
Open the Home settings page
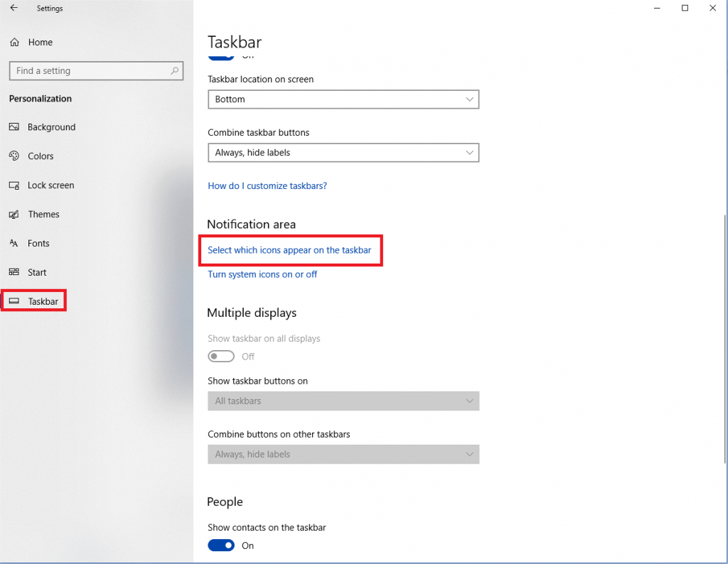(x=41, y=42)
